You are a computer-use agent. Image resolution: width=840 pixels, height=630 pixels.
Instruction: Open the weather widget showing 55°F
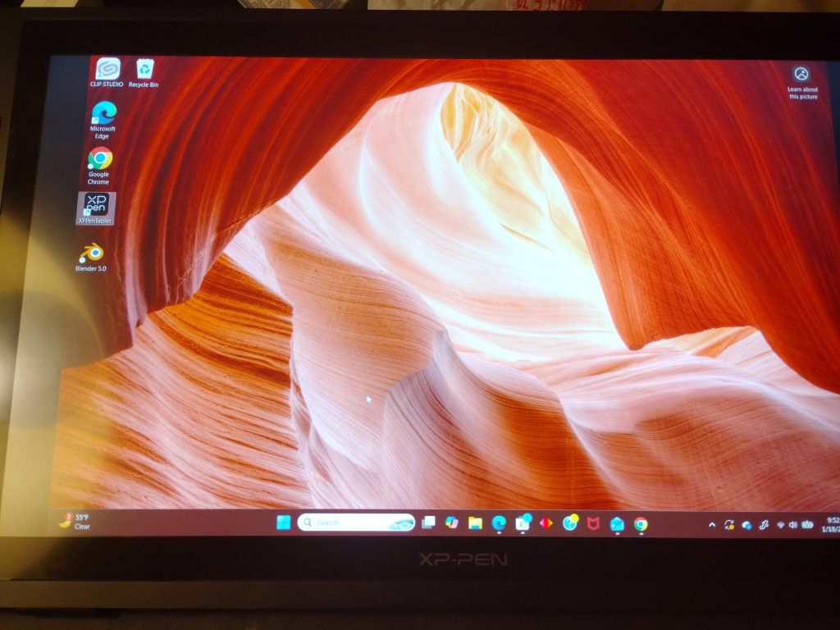[74, 521]
